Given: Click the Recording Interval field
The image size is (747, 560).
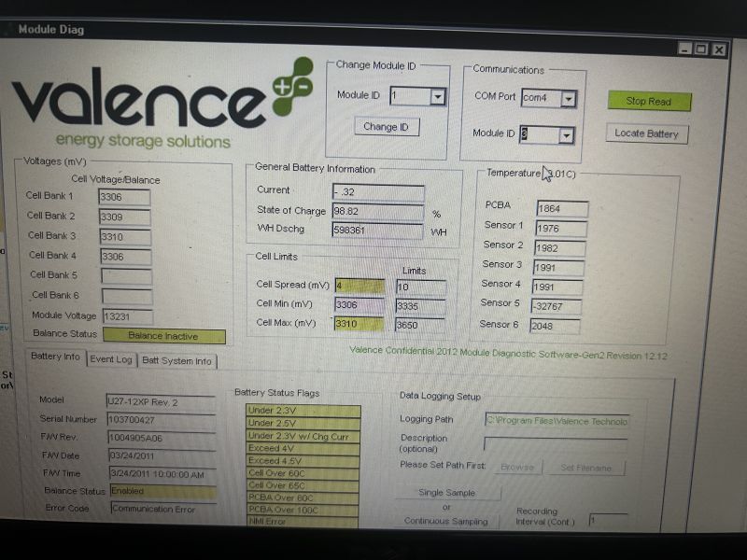Looking at the screenshot, I should pyautogui.click(x=608, y=520).
